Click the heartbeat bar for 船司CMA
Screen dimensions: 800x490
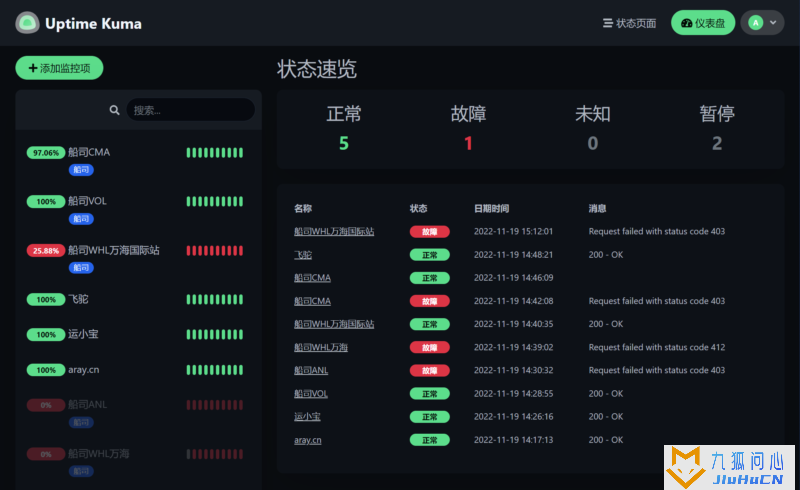point(215,153)
